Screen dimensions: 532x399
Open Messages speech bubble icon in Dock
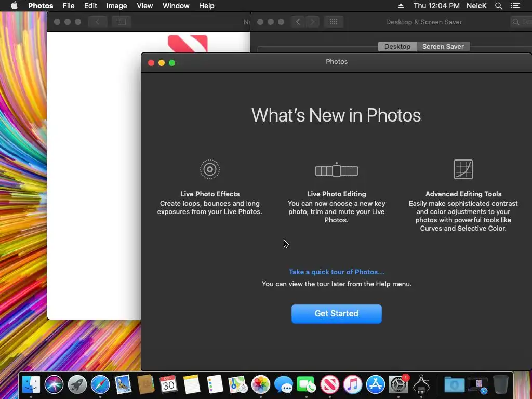pyautogui.click(x=284, y=384)
